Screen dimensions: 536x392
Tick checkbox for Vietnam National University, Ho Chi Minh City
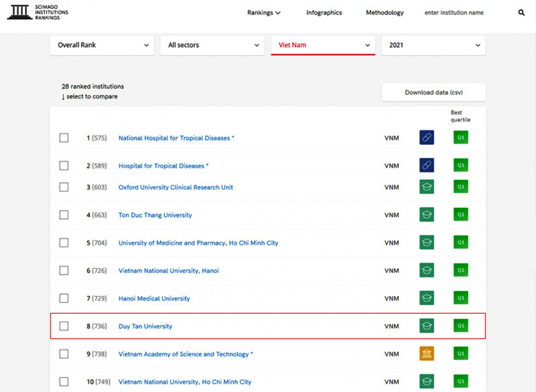[x=64, y=381]
